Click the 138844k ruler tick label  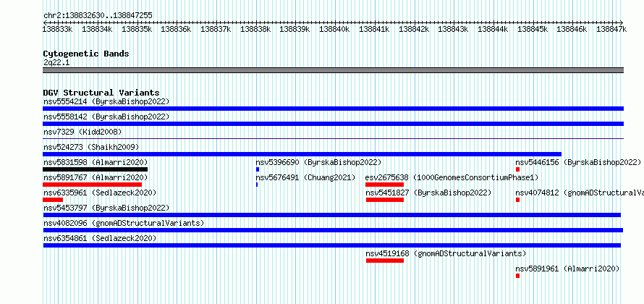pos(493,29)
